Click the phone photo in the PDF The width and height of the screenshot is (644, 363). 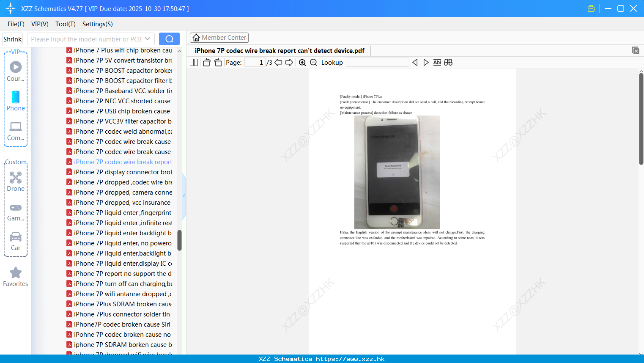point(397,172)
